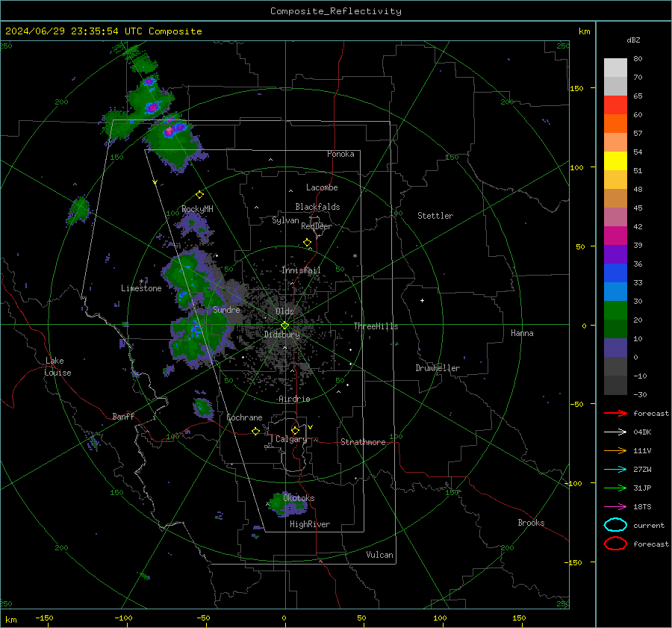The image size is (672, 628).
Task: Click the light gray 80 dBZ swatch
Action: click(615, 68)
